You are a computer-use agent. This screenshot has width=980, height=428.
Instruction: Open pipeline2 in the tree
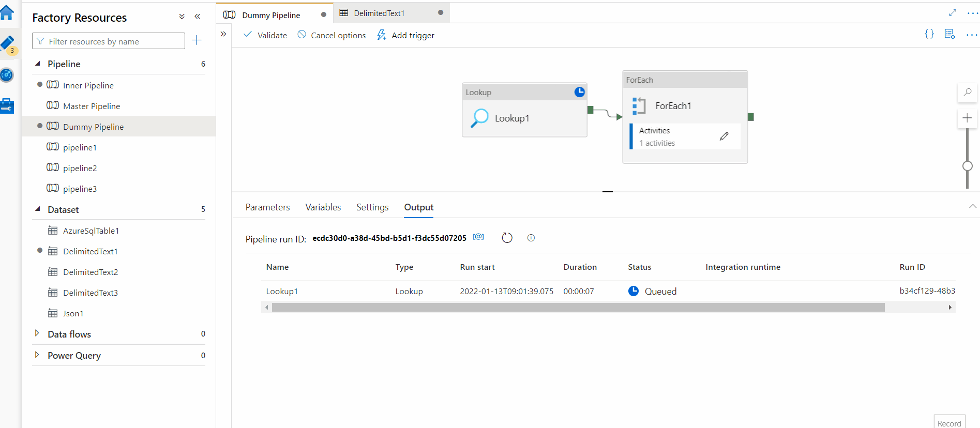pyautogui.click(x=80, y=168)
